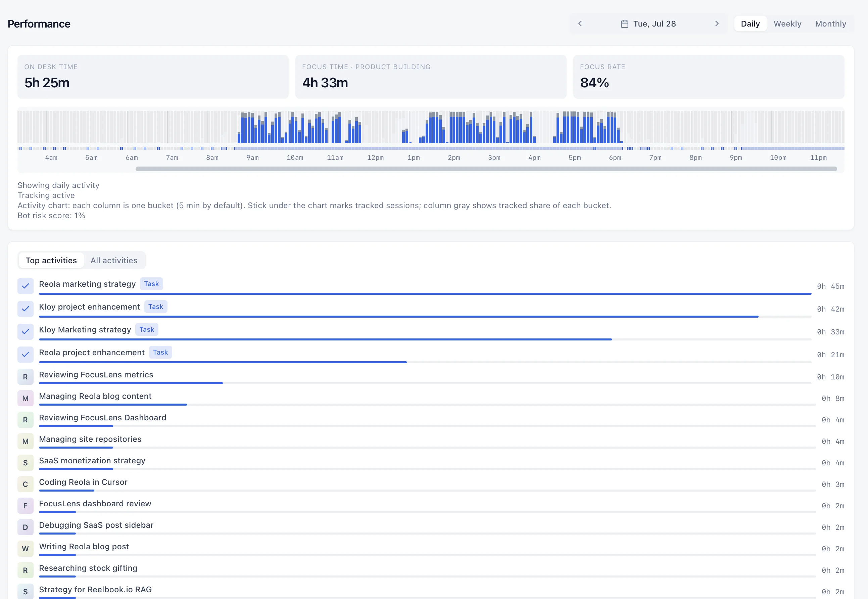Viewport: 868px width, 599px height.
Task: Go to next day with right chevron
Action: click(717, 24)
